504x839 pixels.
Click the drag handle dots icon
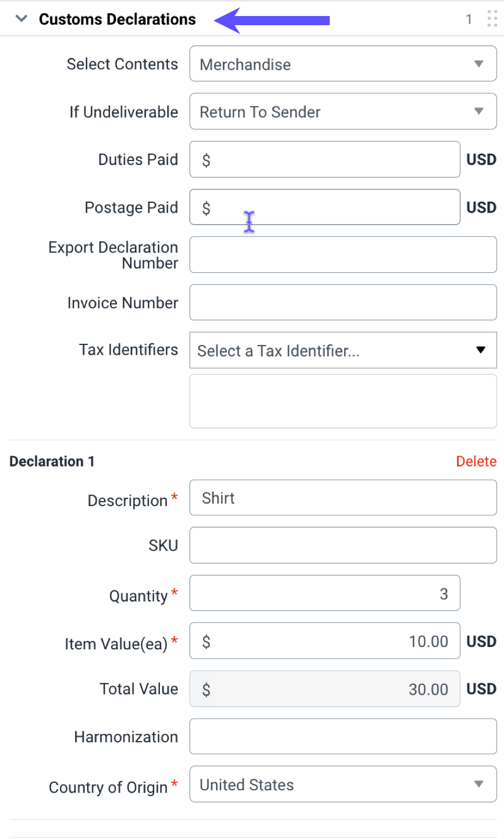pyautogui.click(x=491, y=18)
